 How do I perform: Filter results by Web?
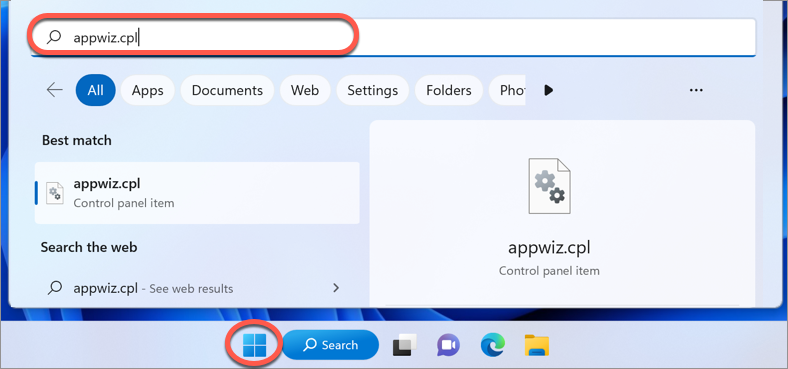[305, 90]
